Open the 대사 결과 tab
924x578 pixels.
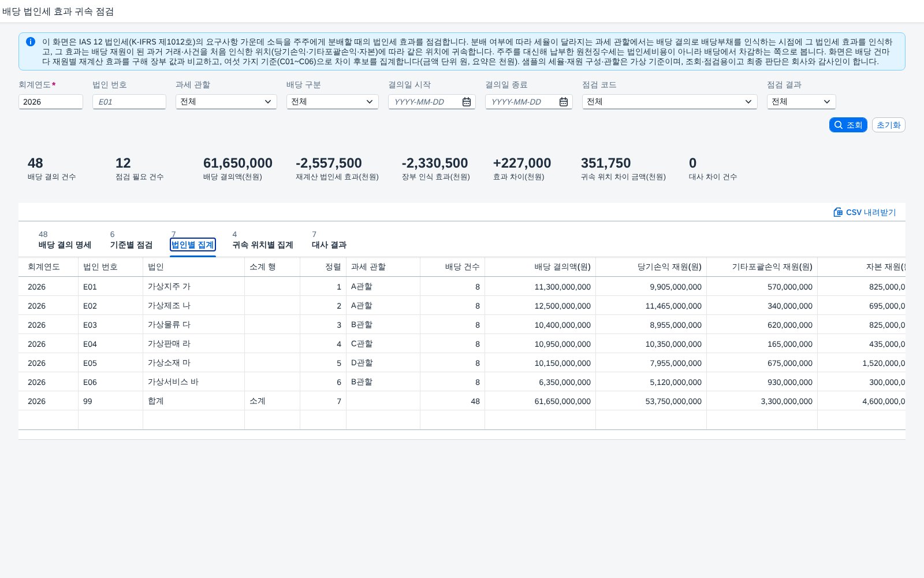329,245
